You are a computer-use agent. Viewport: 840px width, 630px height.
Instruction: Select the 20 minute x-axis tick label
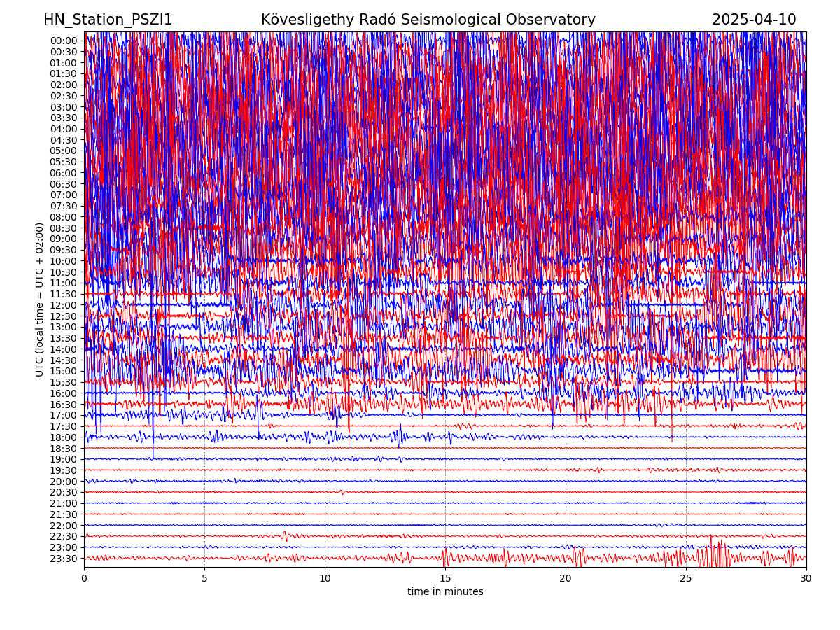[566, 579]
